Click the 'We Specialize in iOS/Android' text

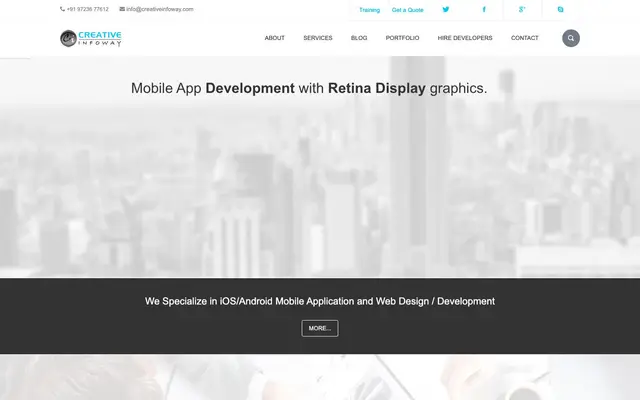(x=320, y=301)
